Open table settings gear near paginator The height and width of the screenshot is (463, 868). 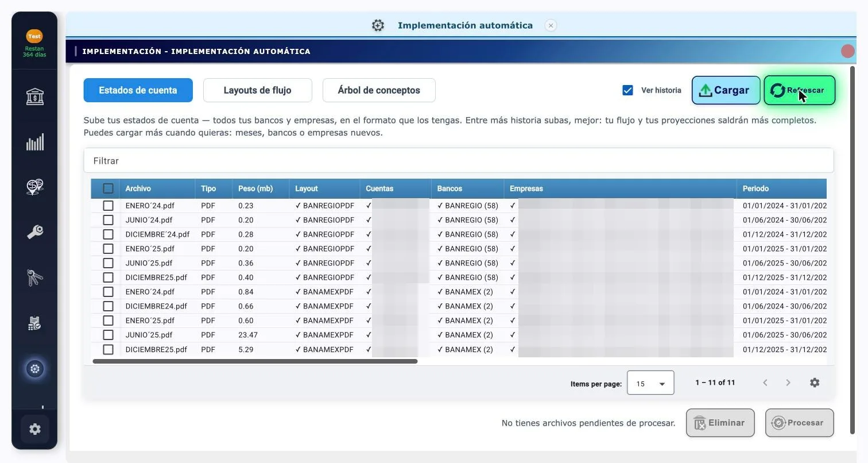[x=815, y=383]
